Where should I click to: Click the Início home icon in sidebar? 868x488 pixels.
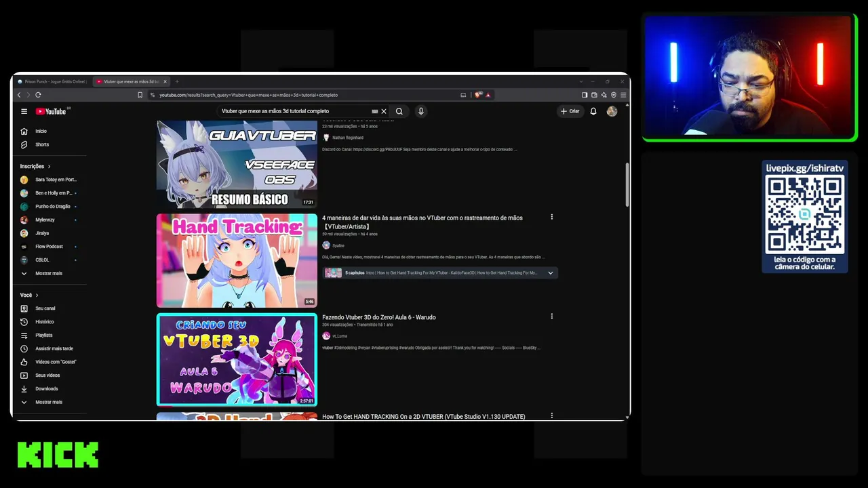pyautogui.click(x=24, y=131)
